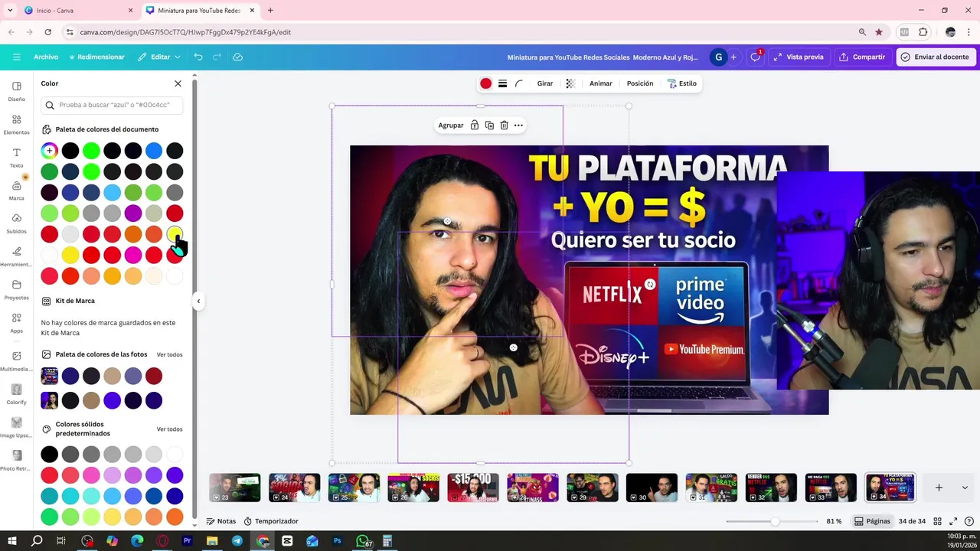This screenshot has width=980, height=551.
Task: Open the Editar dropdown
Action: pos(159,57)
